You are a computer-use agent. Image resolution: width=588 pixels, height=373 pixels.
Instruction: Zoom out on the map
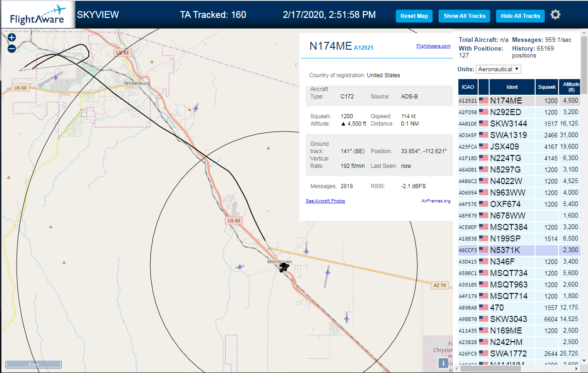pyautogui.click(x=12, y=48)
